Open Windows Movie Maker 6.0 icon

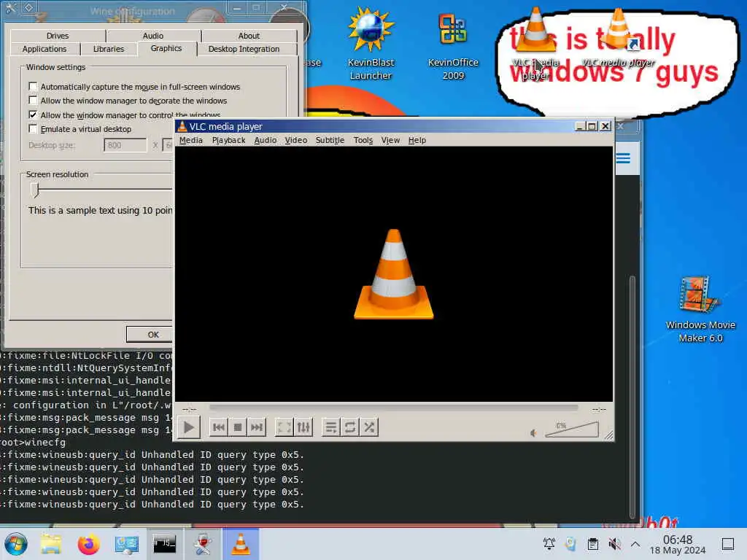tap(700, 309)
